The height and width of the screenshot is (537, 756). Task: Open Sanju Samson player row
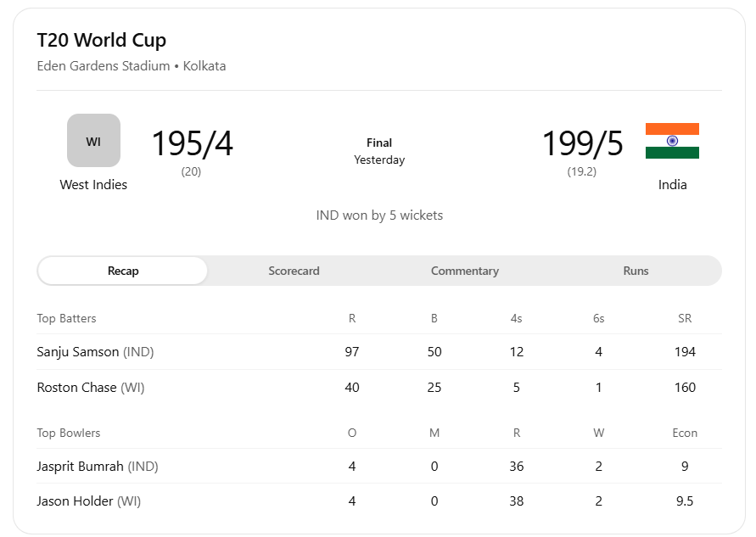(95, 351)
